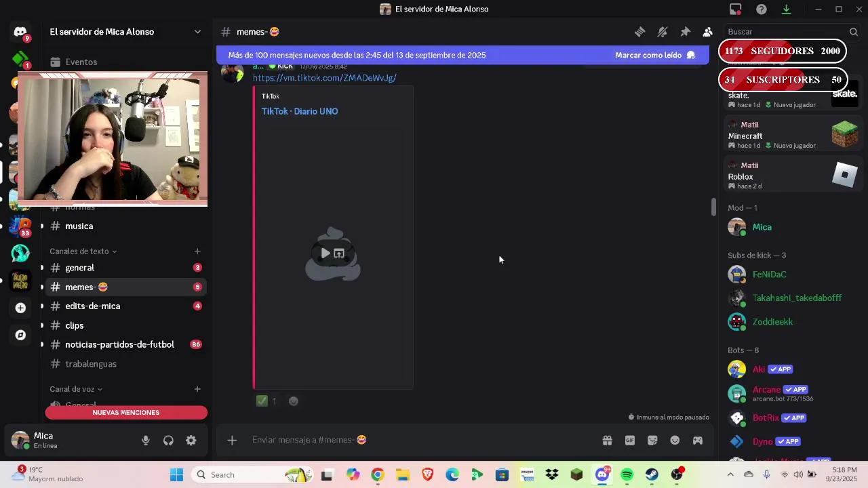Open the threads icon in channel header
The height and width of the screenshot is (488, 868).
(x=639, y=32)
